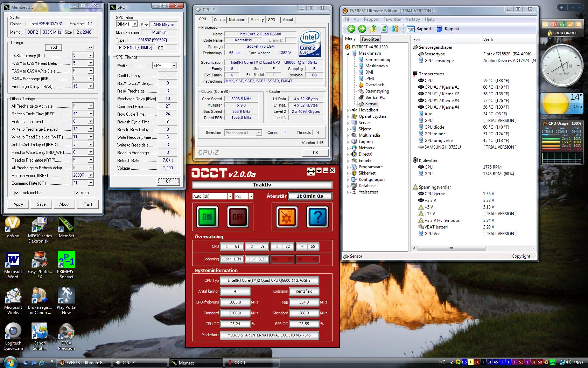Click the OCCT move-window cross icon
This screenshot has height=368, width=588.
[311, 171]
